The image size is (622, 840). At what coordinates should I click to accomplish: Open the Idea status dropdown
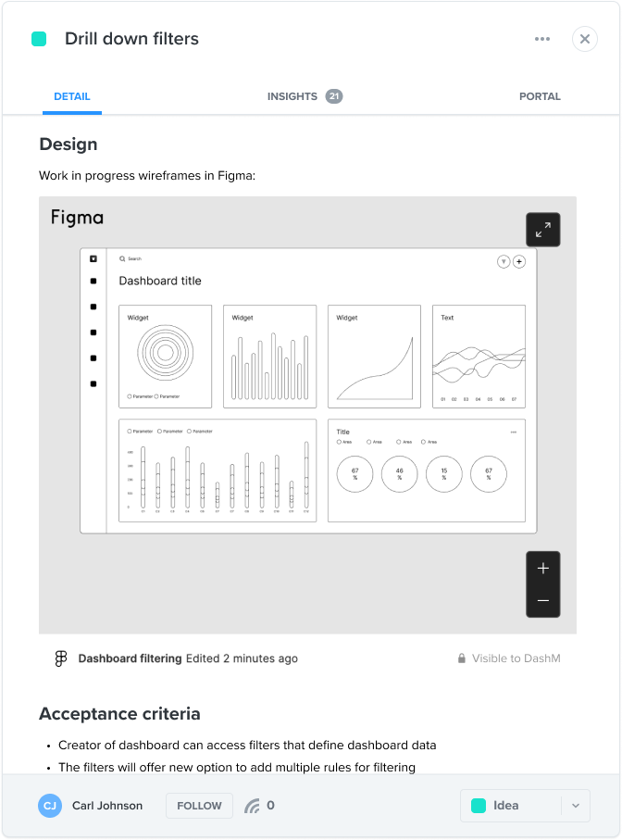coord(525,806)
